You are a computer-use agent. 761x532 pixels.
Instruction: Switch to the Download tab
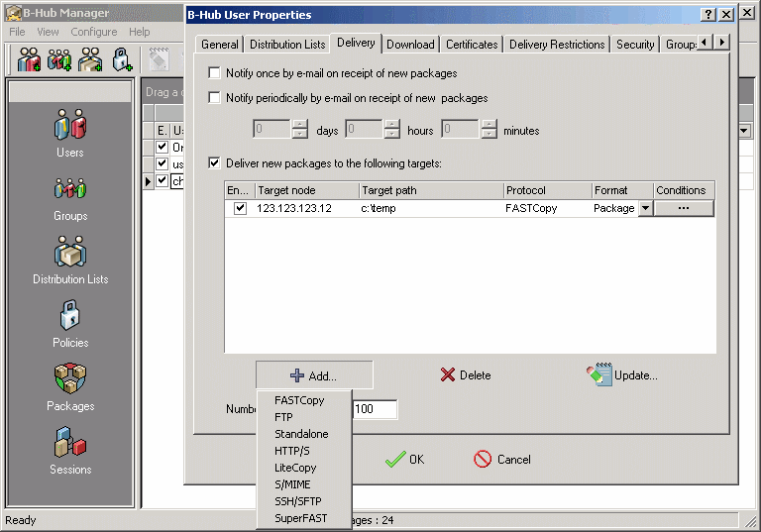[410, 45]
